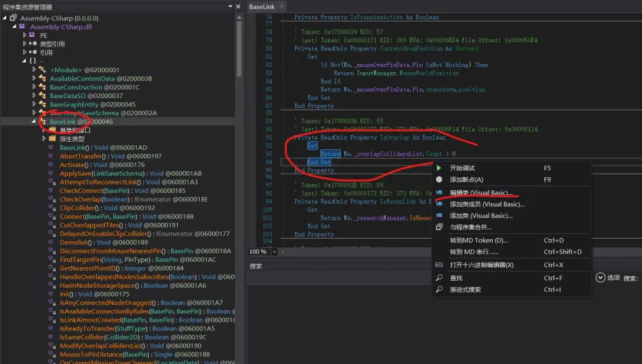Image resolution: width=642 pixels, height=364 pixels.
Task: Click the options circle-arrow icon in search panel
Action: 600,277
